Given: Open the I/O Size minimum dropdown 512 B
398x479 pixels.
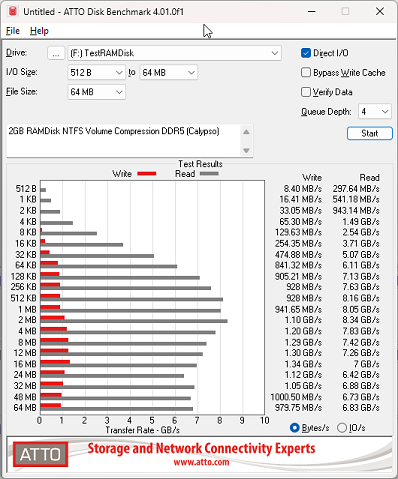Looking at the screenshot, I should pos(96,72).
